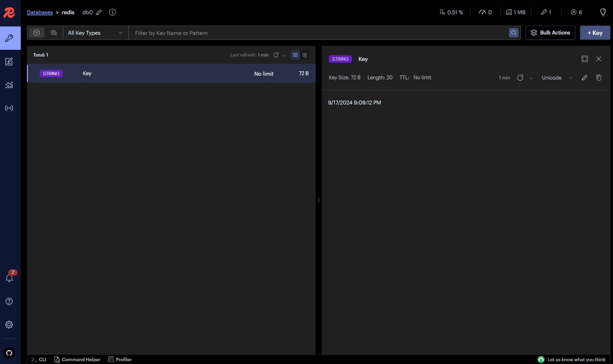This screenshot has height=364, width=613.
Task: Click the value 9/17/2024 9:09:12 PM
Action: [x=355, y=103]
